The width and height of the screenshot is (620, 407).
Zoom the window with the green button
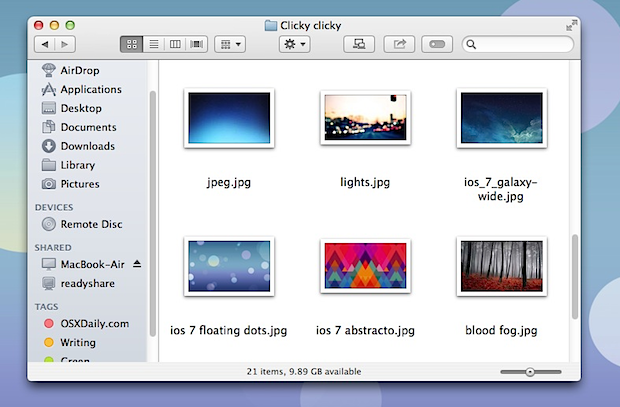click(x=70, y=26)
